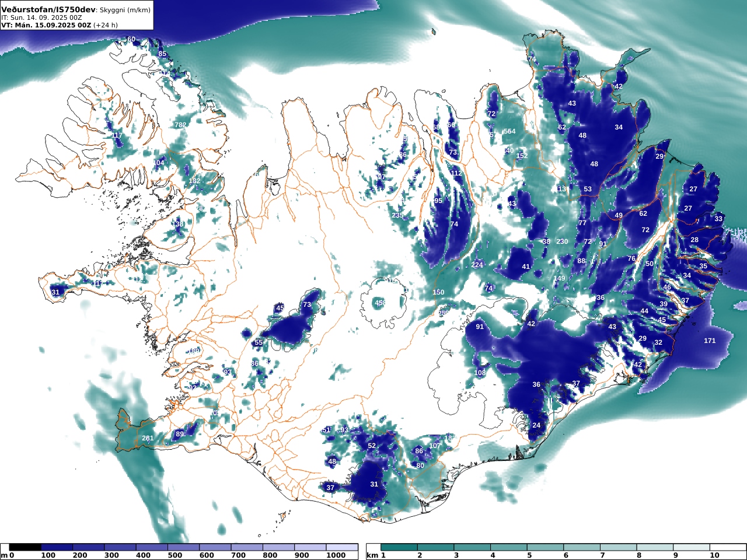747x560 pixels.
Task: Click the right legend tick label 10
Action: (714, 555)
